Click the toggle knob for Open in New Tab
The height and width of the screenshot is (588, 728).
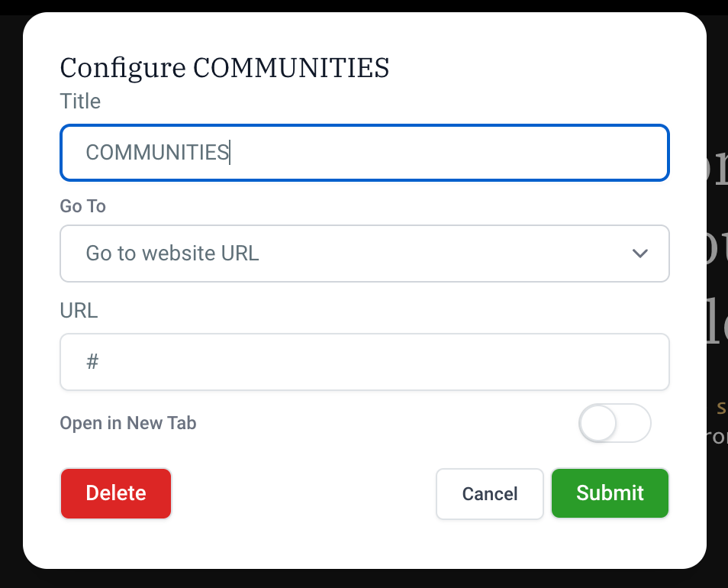click(x=598, y=423)
